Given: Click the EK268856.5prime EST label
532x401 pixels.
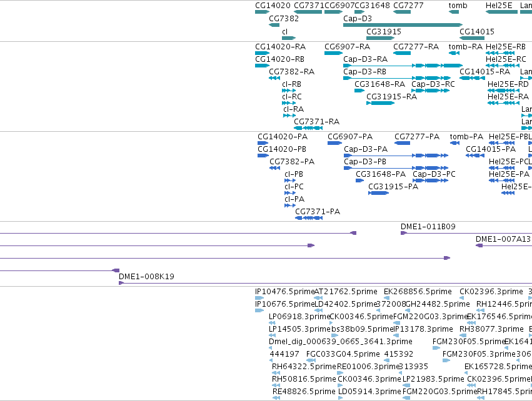Looking at the screenshot, I should pyautogui.click(x=418, y=292).
